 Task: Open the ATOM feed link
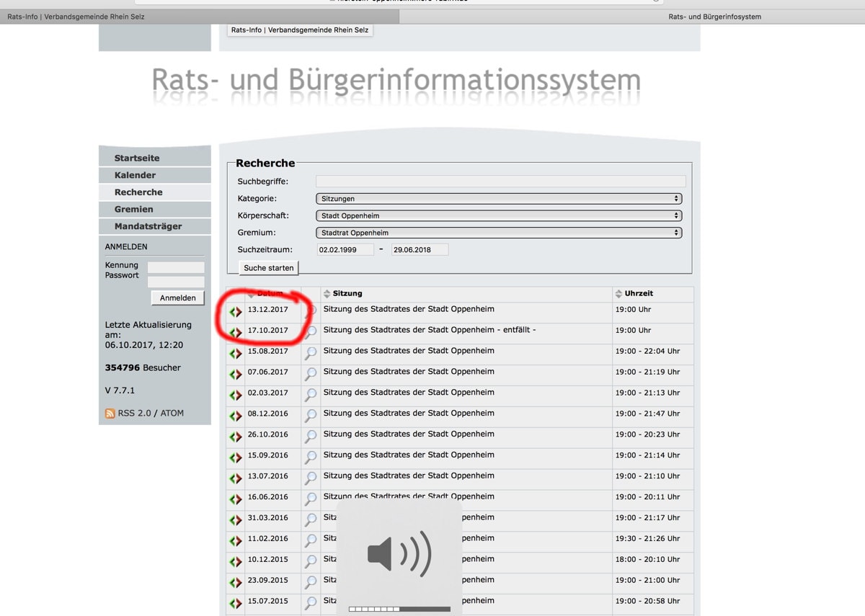tap(172, 414)
